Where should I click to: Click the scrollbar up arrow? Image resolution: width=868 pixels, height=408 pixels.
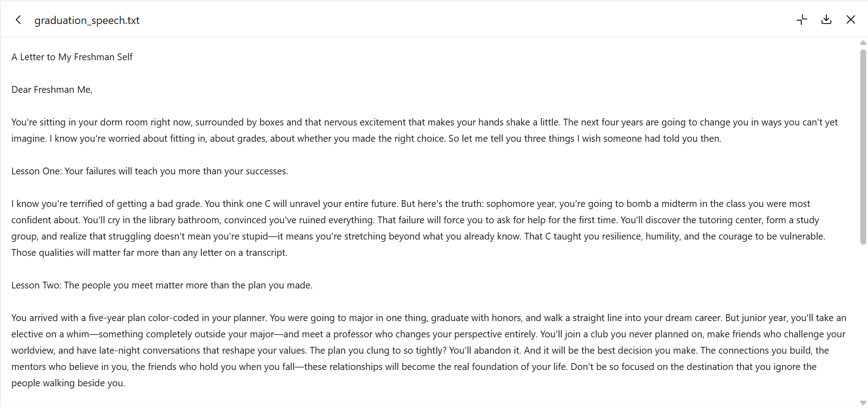tap(863, 43)
